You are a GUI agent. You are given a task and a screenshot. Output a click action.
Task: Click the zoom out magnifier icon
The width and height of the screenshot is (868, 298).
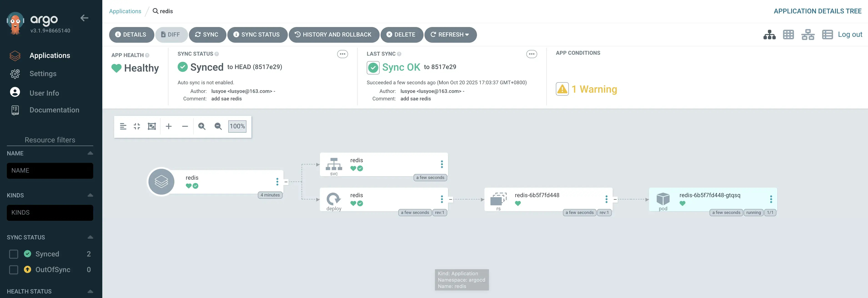point(218,126)
